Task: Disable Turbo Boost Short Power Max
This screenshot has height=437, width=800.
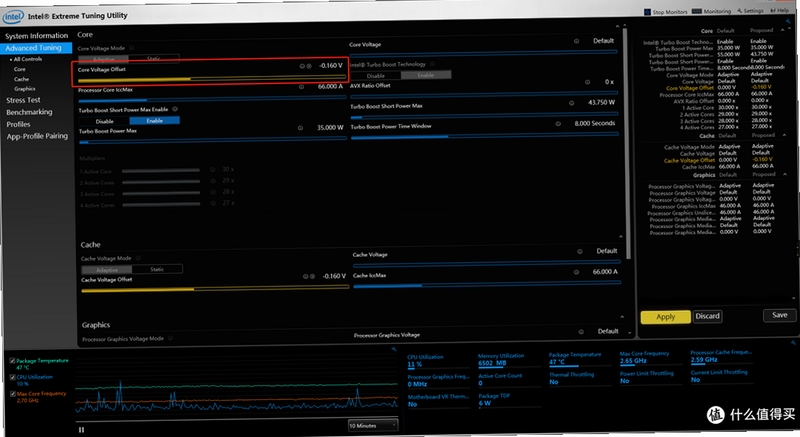Action: coord(105,121)
